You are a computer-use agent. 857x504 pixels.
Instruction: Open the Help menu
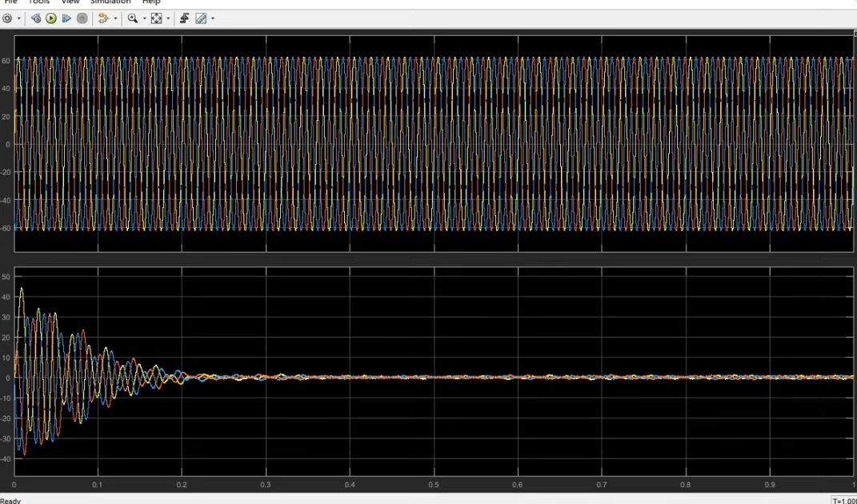(x=151, y=2)
